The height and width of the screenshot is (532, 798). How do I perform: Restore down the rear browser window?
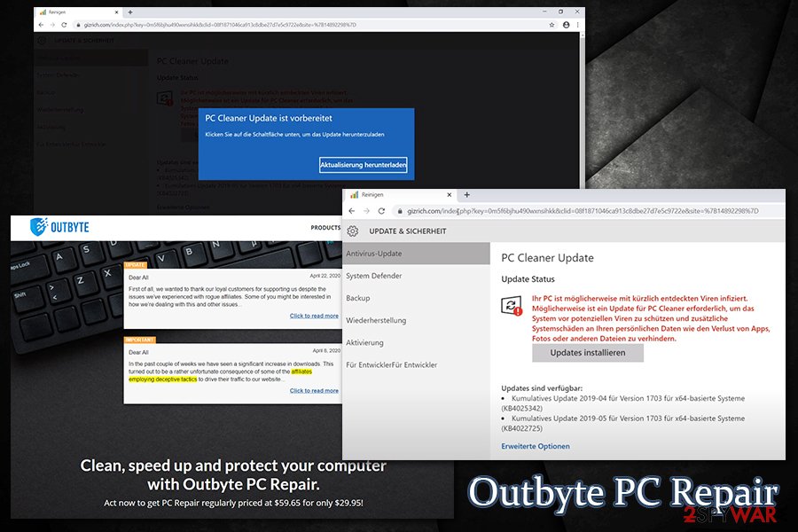pyautogui.click(x=560, y=12)
